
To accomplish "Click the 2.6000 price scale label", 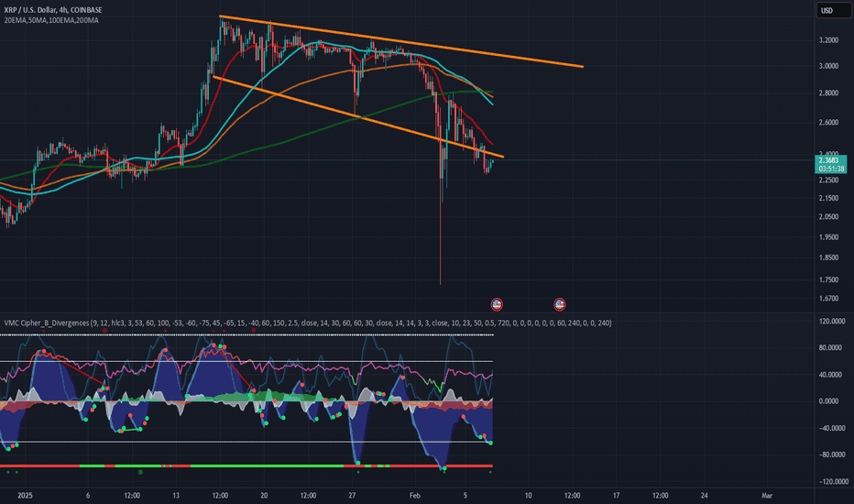I will pyautogui.click(x=828, y=123).
